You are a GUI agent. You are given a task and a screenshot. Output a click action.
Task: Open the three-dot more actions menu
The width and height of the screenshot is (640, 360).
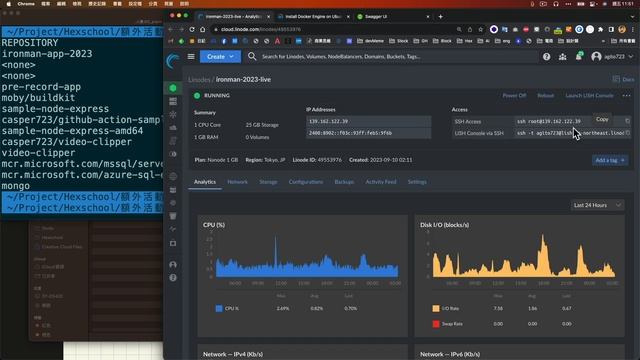pos(627,96)
